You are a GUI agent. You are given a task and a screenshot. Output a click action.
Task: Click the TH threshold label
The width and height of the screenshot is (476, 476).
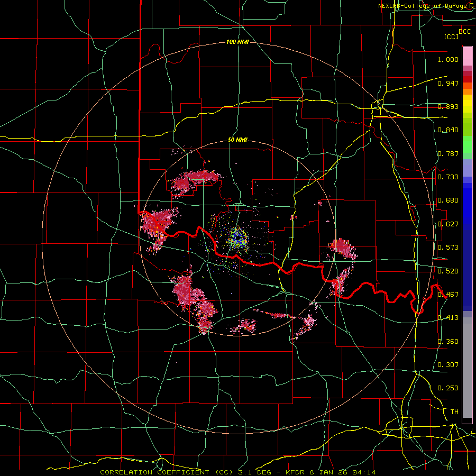[x=454, y=412]
